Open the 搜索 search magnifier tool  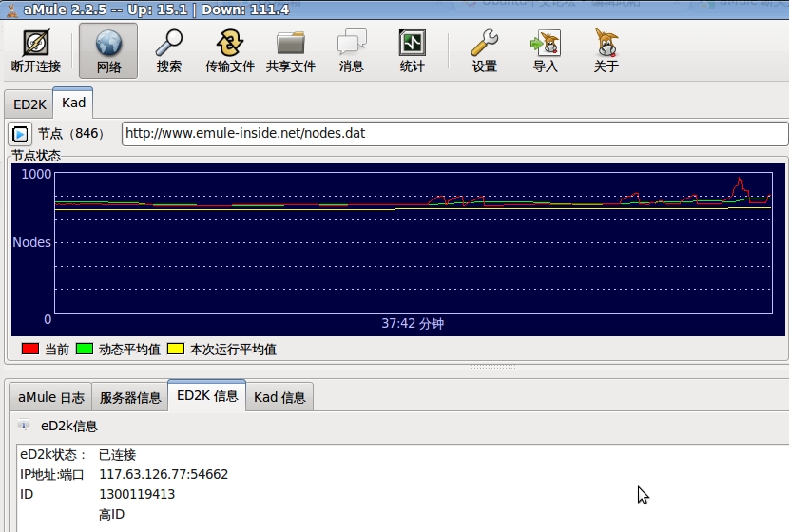coord(168,50)
